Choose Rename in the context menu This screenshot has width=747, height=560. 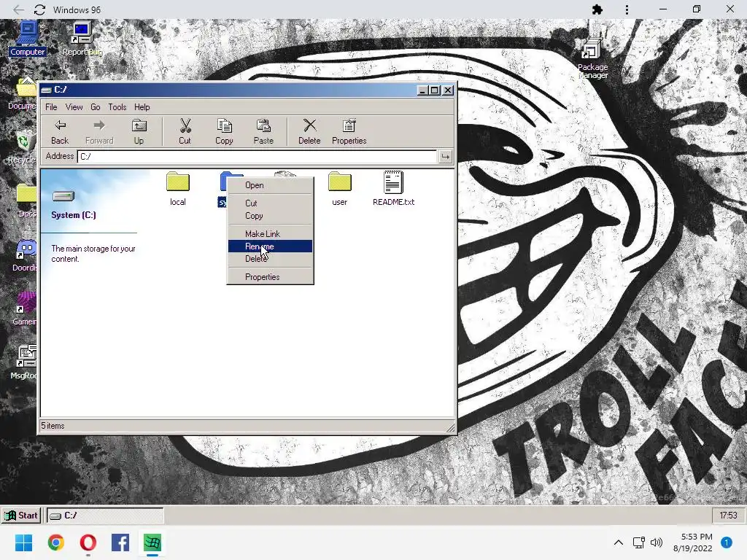click(x=270, y=246)
